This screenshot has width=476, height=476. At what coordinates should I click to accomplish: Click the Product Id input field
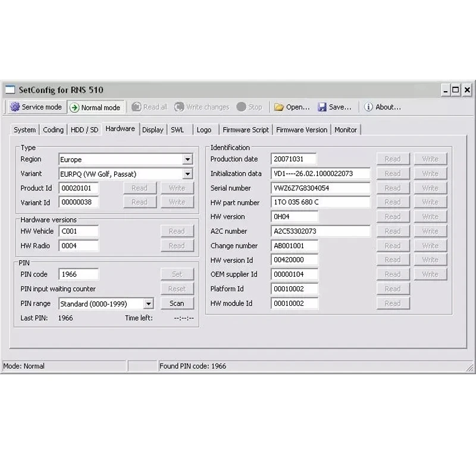79,188
